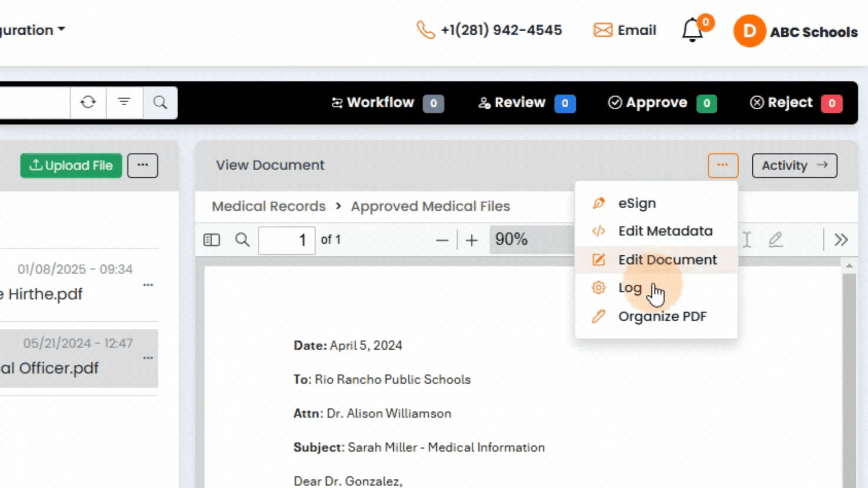This screenshot has width=868, height=488.
Task: Choose Organize PDF from the menu
Action: (x=662, y=316)
